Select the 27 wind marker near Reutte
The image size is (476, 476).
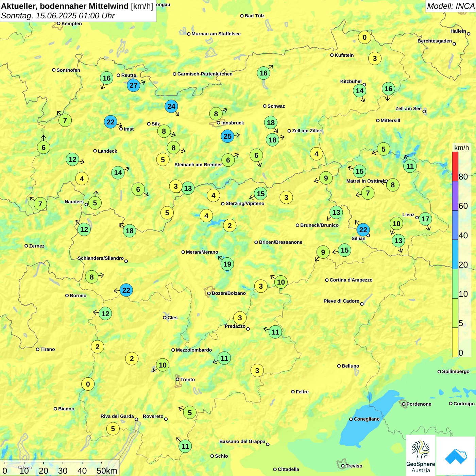134,85
